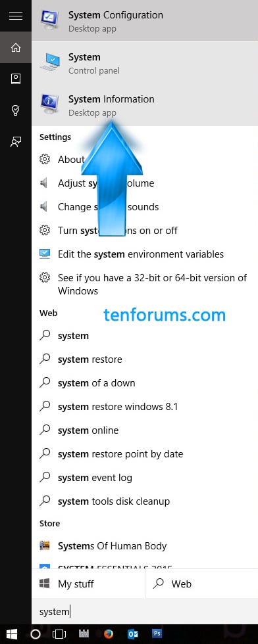Image resolution: width=258 pixels, height=644 pixels.
Task: Select Edit the system environment variables
Action: tap(145, 254)
